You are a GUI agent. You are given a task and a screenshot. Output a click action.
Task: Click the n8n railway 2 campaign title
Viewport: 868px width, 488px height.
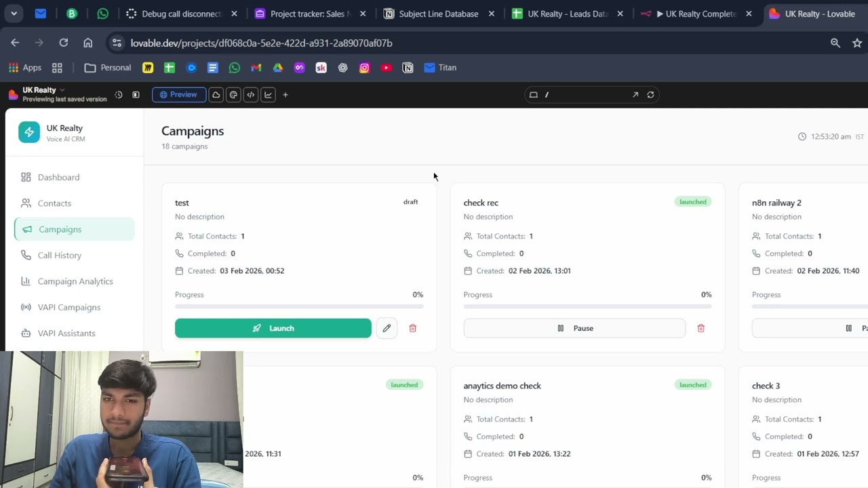[x=776, y=203]
